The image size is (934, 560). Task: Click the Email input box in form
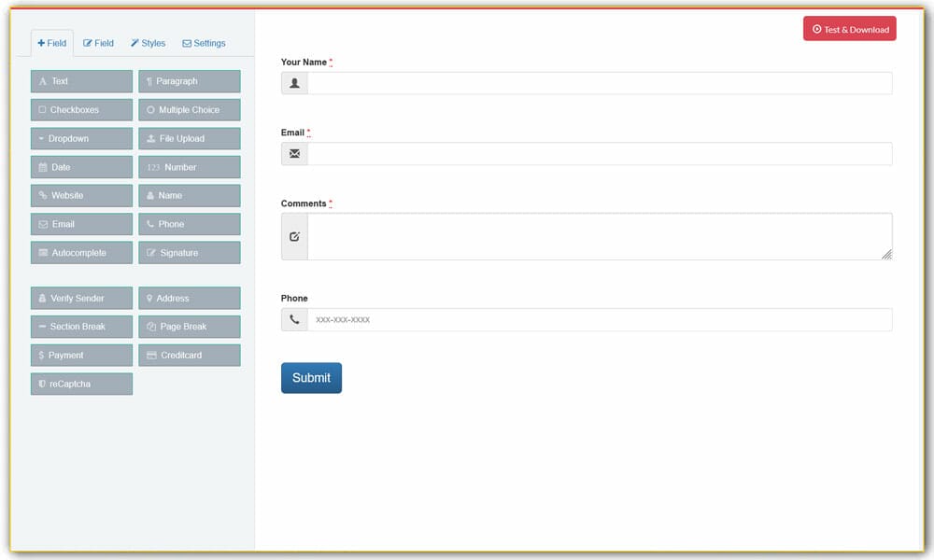[600, 154]
